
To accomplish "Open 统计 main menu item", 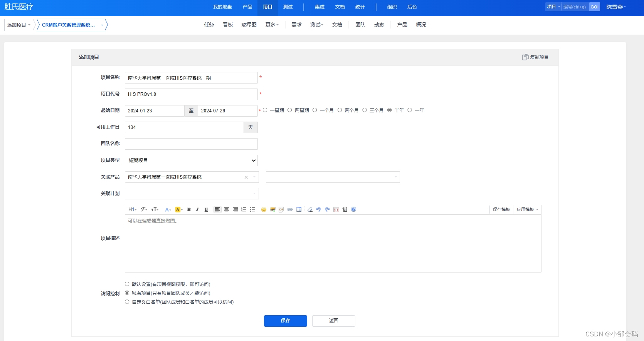I will pos(360,7).
